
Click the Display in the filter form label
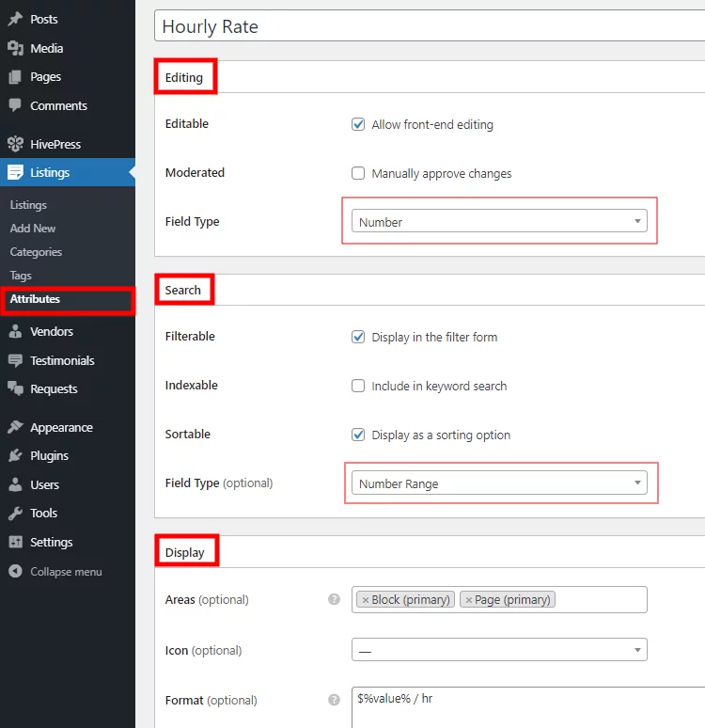click(x=434, y=337)
